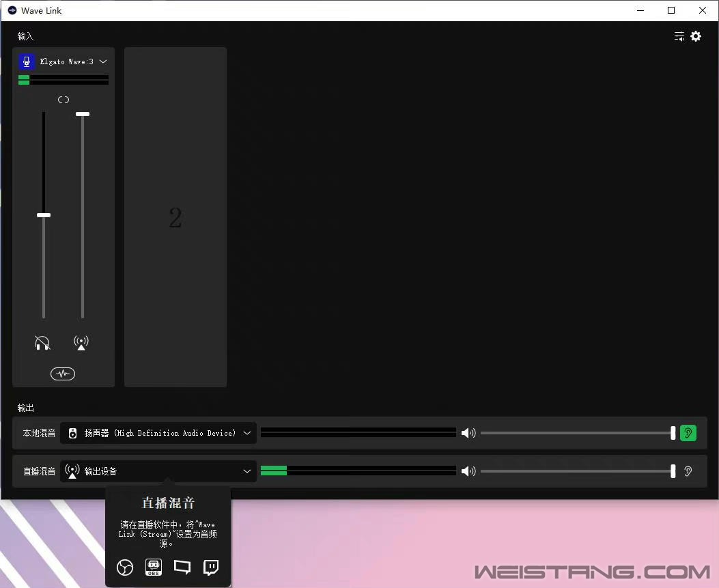Viewport: 719px width, 588px height.
Task: Click the Elgato Wave:3 microphone icon
Action: click(x=27, y=61)
